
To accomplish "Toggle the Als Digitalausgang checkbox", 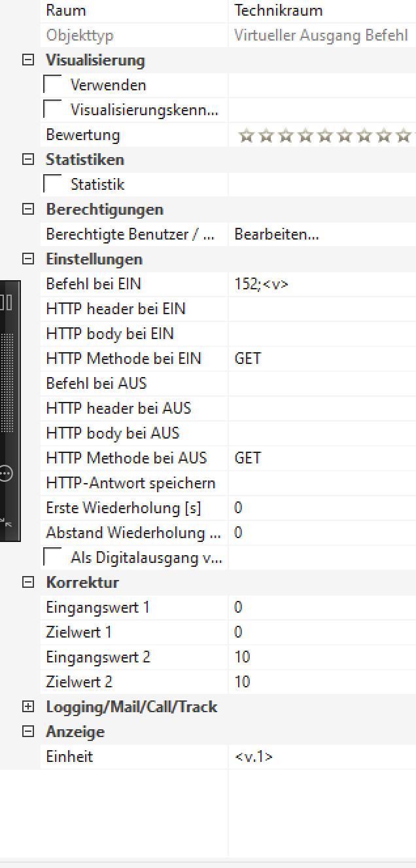I will (x=52, y=558).
